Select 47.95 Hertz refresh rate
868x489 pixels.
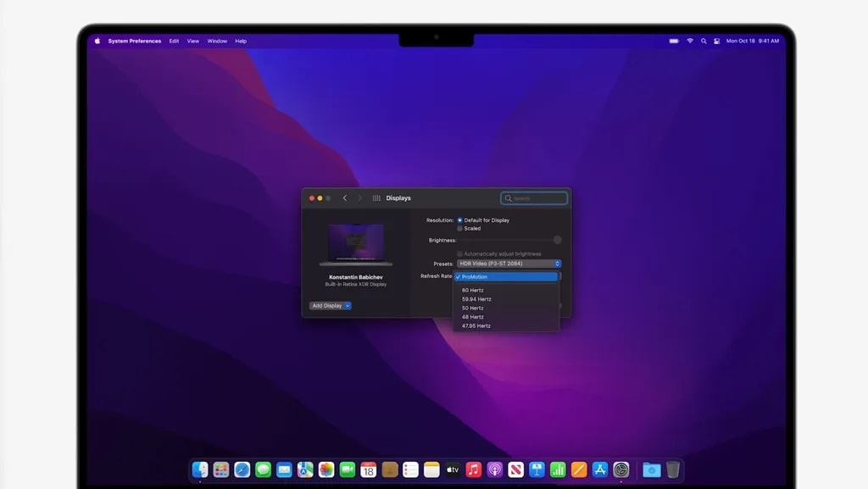tap(476, 326)
